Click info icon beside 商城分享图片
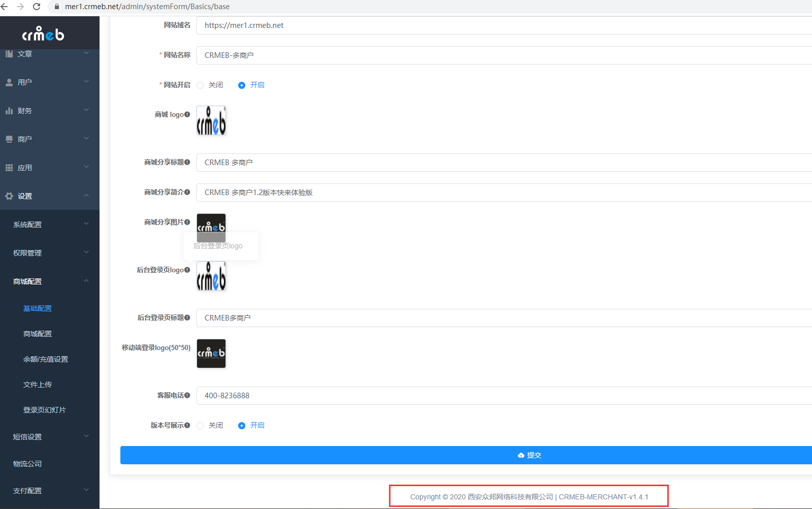812x509 pixels. 187,222
